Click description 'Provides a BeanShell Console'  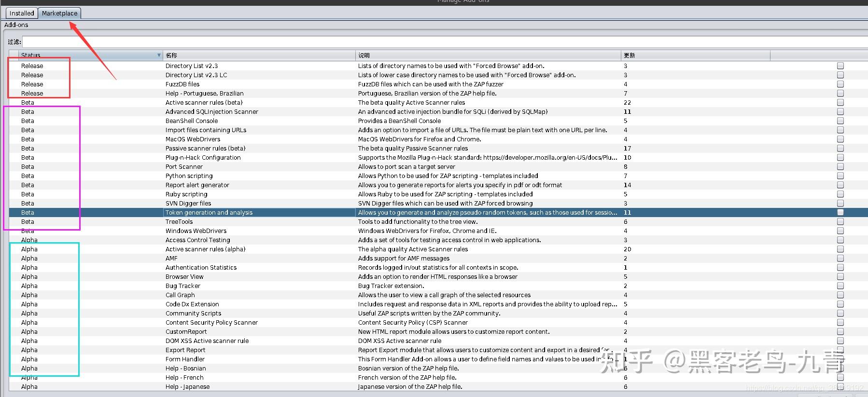(399, 121)
